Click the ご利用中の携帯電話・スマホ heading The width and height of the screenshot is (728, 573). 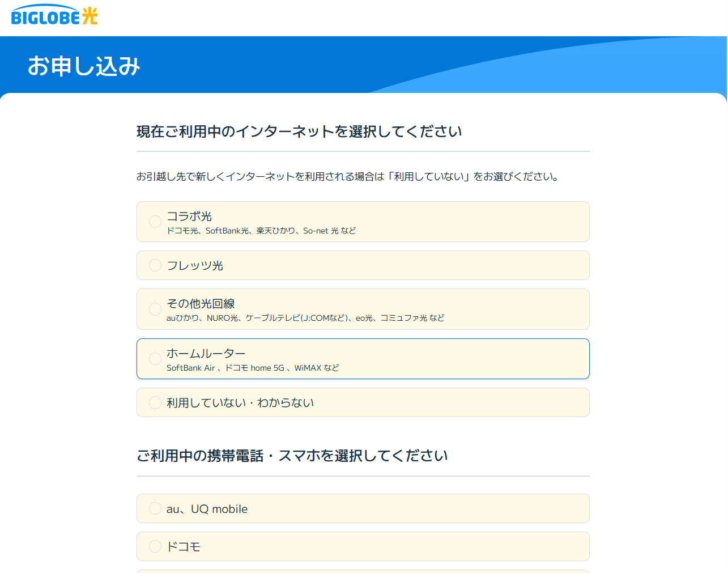(x=292, y=455)
